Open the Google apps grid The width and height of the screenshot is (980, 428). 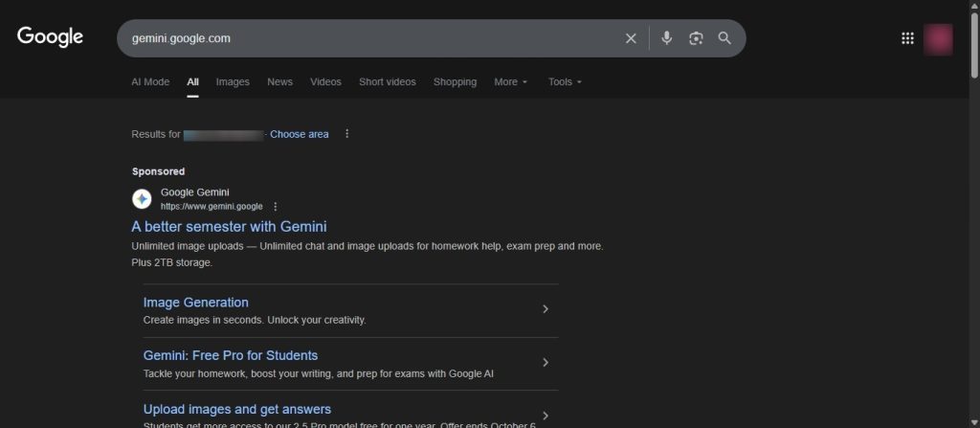pos(907,38)
